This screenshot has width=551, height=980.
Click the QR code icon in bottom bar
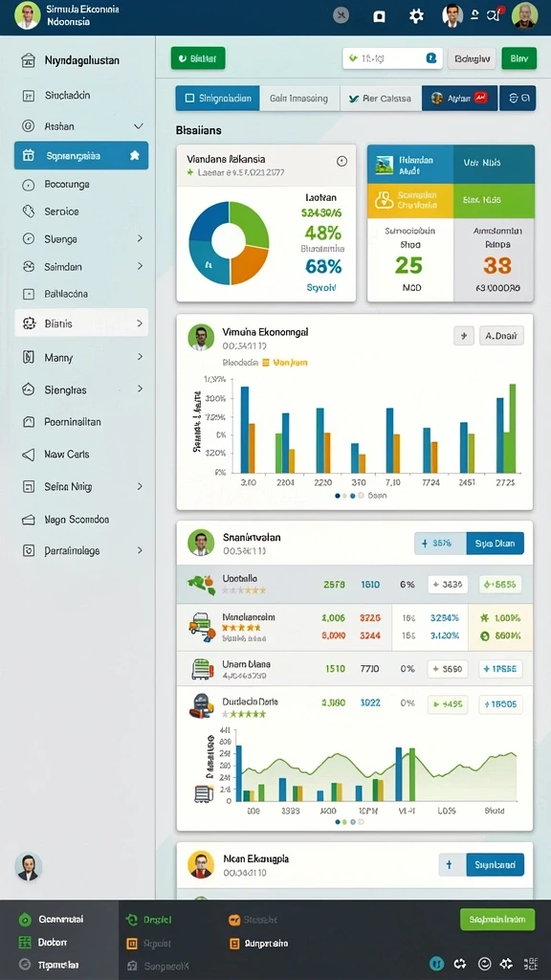(530, 964)
